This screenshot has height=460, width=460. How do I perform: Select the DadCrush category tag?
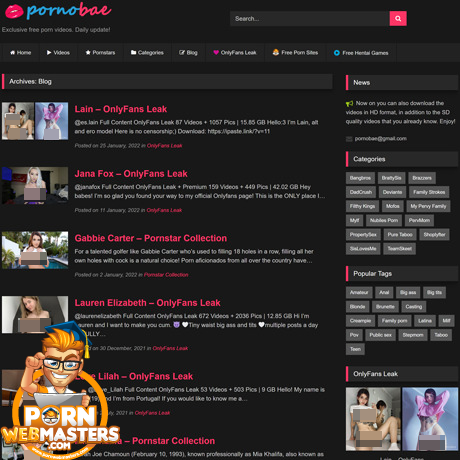click(x=361, y=192)
